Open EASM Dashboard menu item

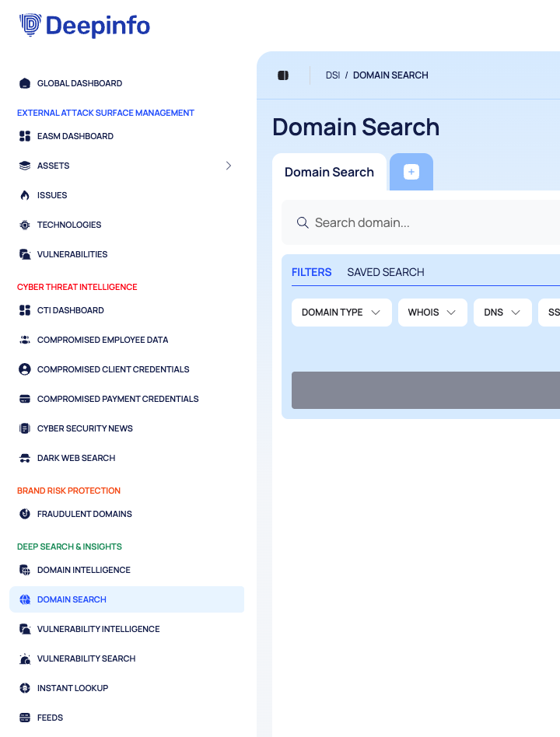(x=75, y=136)
